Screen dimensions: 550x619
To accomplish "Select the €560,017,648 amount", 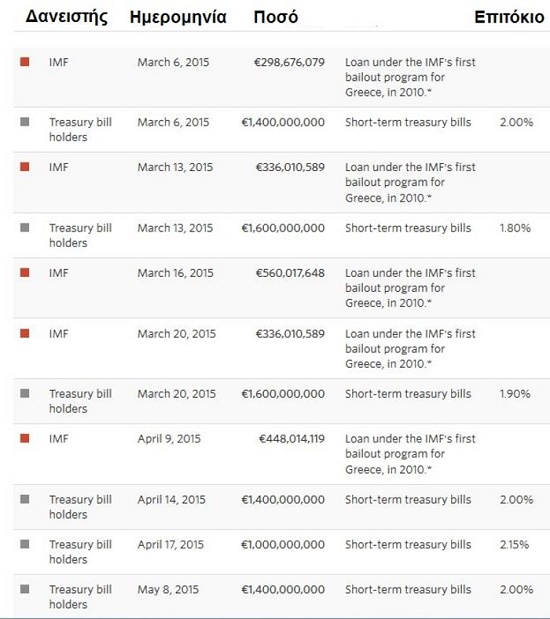I will [x=290, y=273].
